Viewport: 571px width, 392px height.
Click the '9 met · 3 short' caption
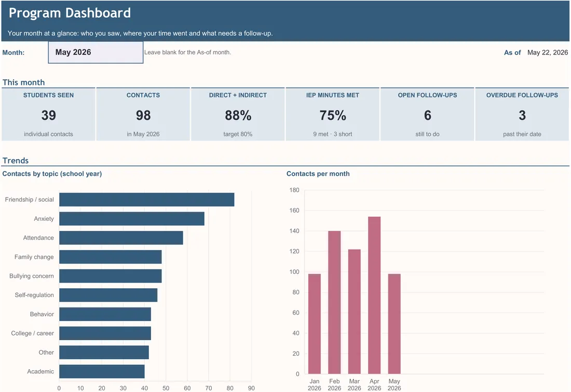point(332,134)
